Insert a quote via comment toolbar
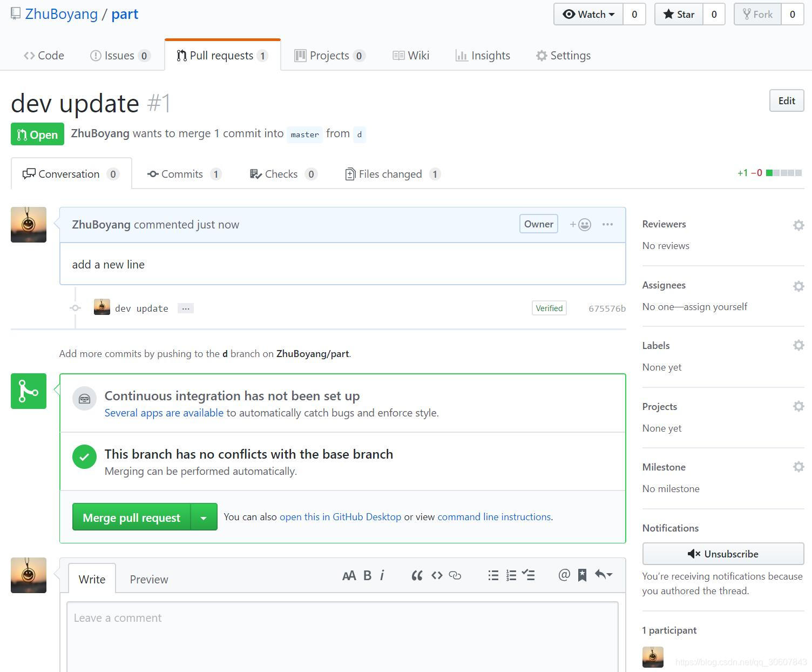This screenshot has width=812, height=672. tap(417, 575)
